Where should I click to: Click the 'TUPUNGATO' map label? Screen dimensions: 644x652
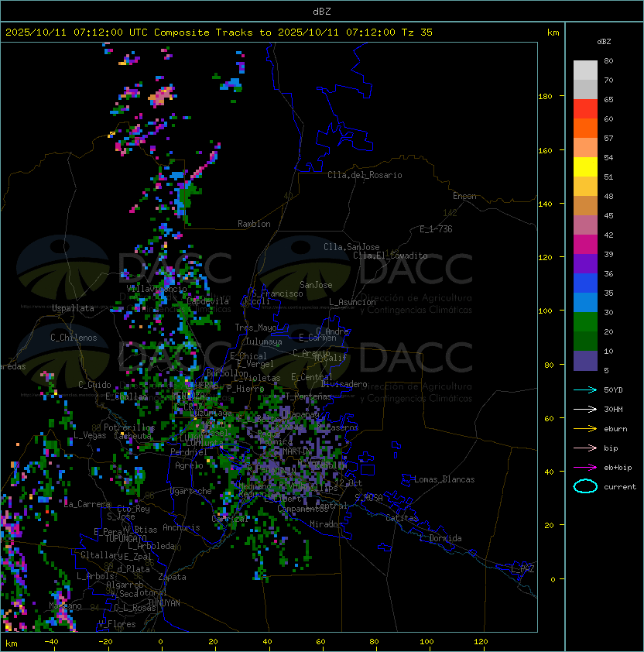coord(125,539)
